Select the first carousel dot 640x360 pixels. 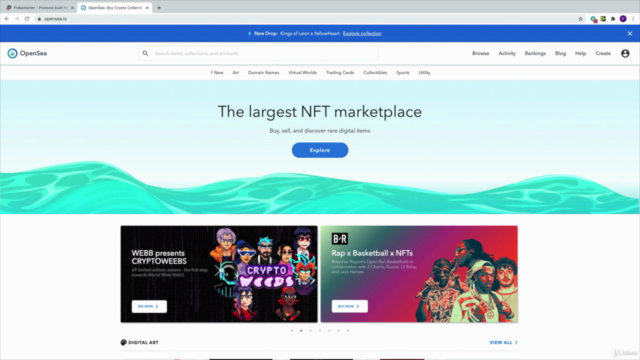(292, 331)
